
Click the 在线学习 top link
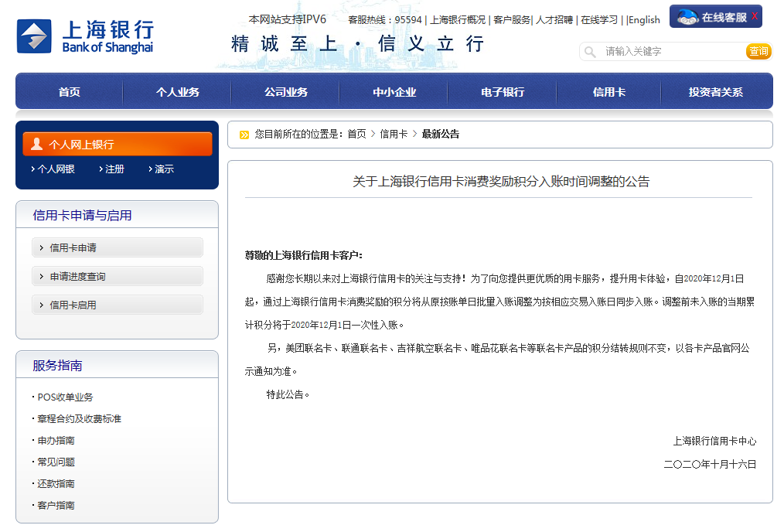[599, 19]
